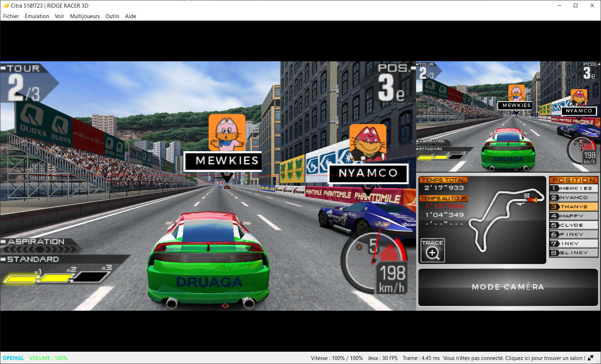
Task: Click the Trame : 4.45 ms status
Action: pos(421,358)
